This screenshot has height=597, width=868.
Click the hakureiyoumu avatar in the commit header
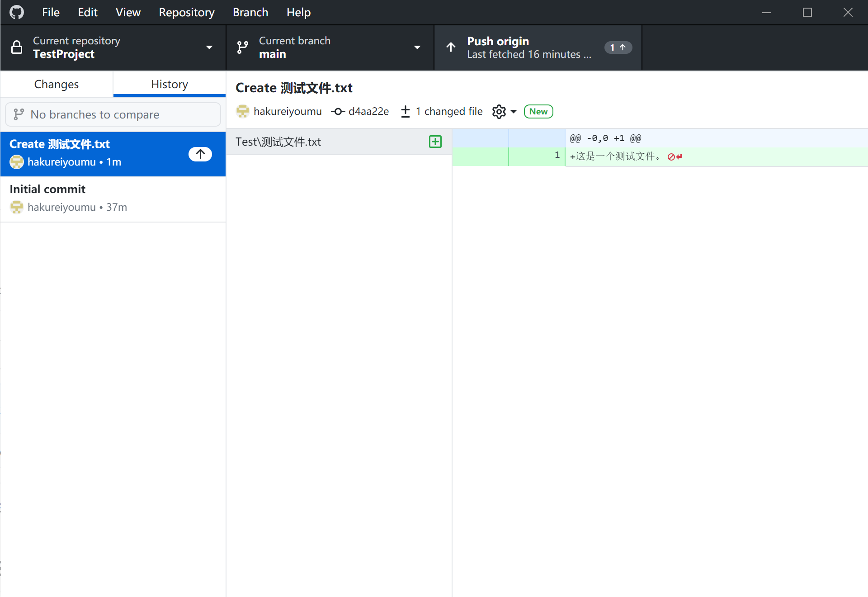(x=243, y=111)
